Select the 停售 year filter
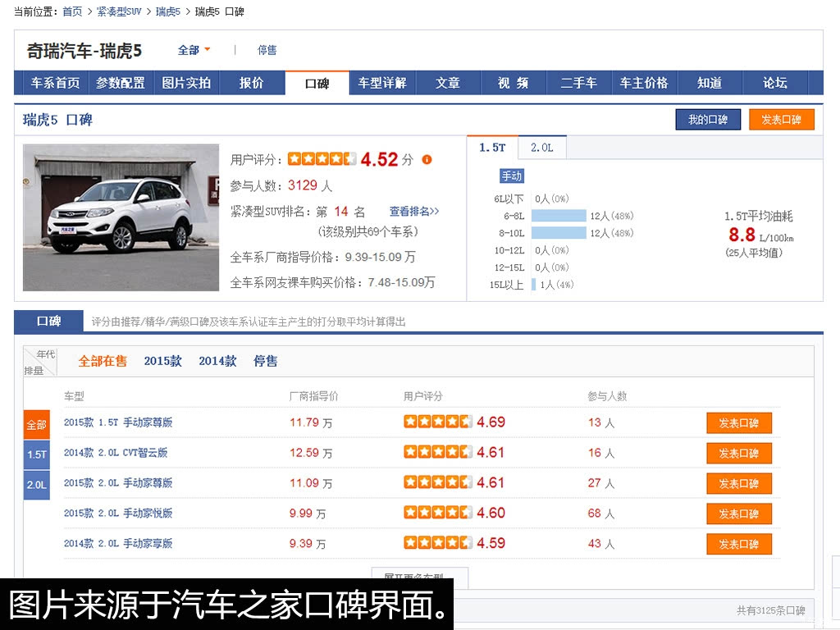 click(265, 361)
